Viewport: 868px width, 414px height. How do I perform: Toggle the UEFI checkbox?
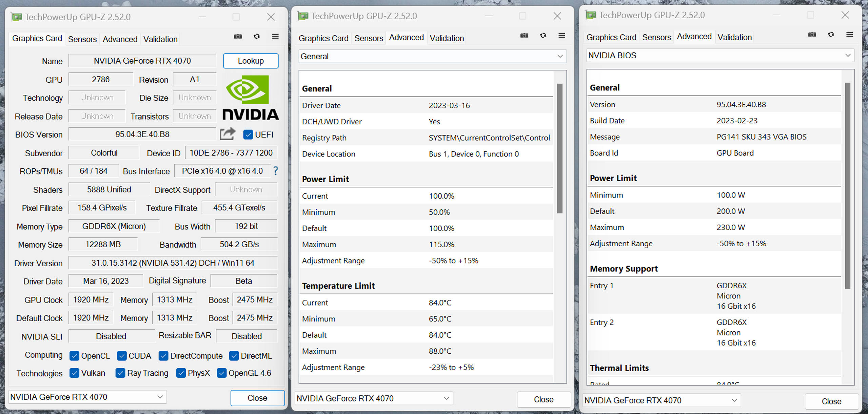[x=248, y=134]
